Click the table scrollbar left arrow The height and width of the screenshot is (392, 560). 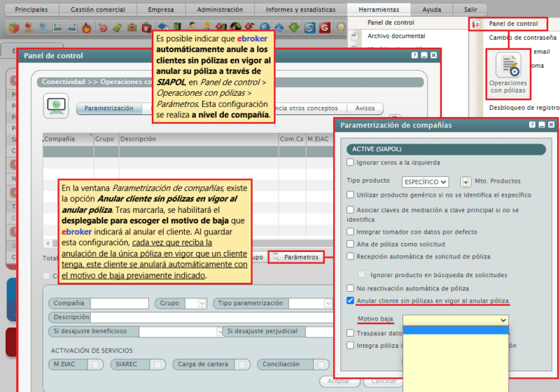pyautogui.click(x=48, y=243)
